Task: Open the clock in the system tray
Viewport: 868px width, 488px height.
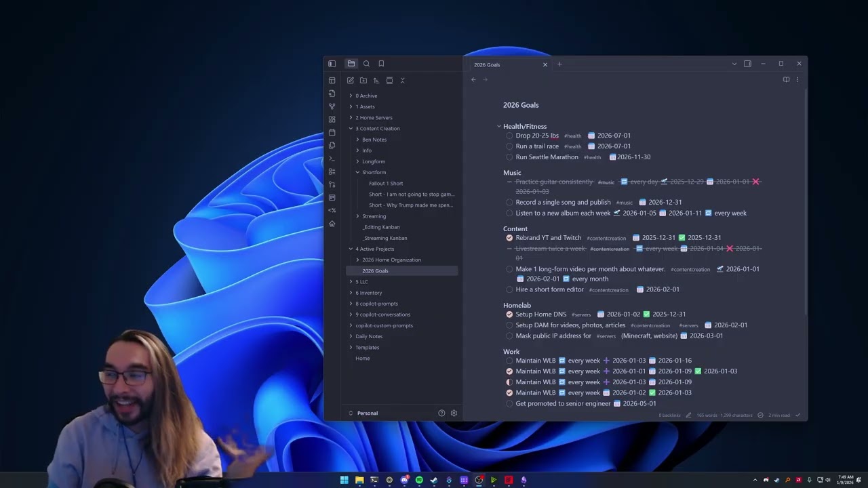Action: [846, 480]
